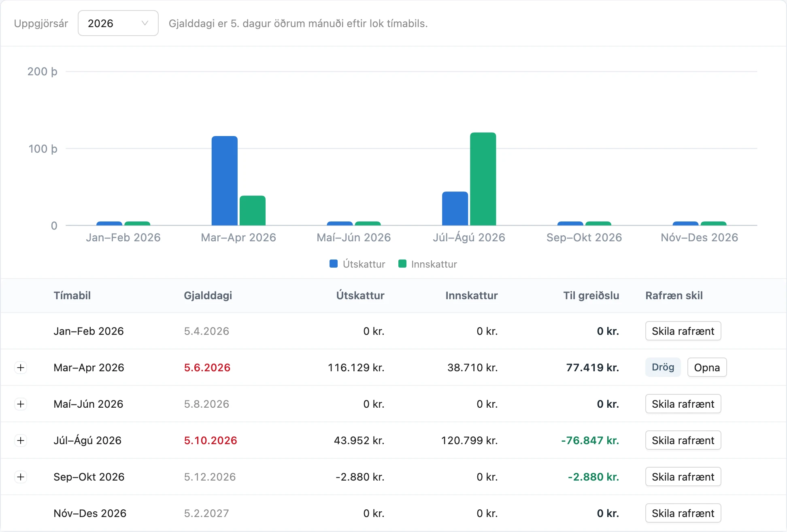Click the due date 5.2.2027
The width and height of the screenshot is (787, 532).
(x=206, y=513)
